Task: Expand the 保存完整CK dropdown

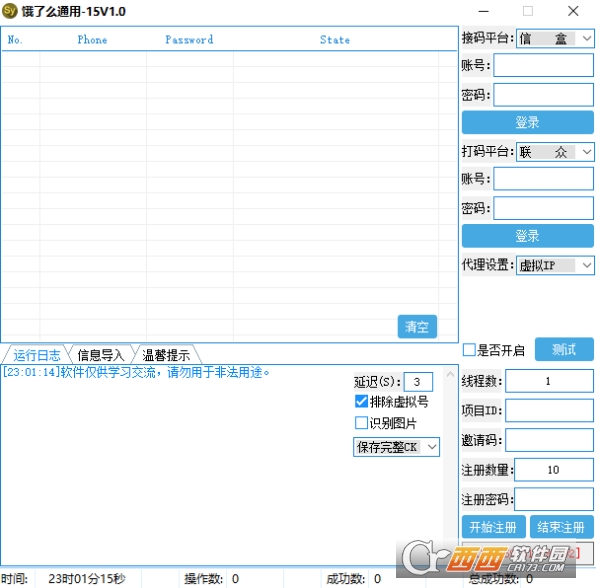Action: (x=396, y=447)
